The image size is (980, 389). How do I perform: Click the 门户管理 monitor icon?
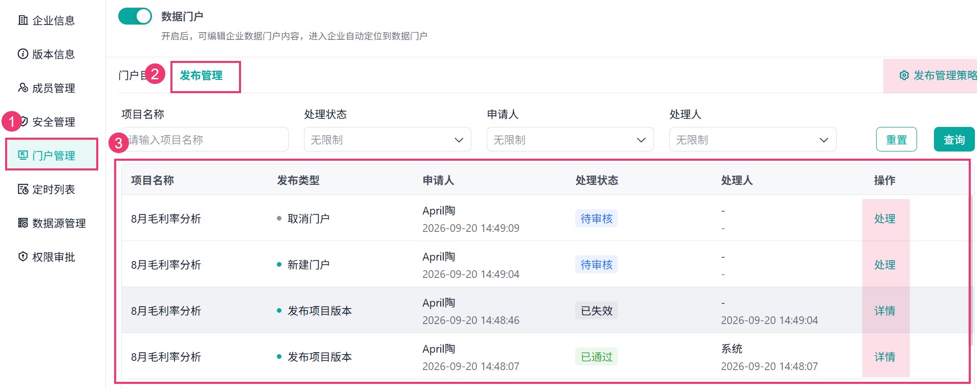(x=23, y=155)
